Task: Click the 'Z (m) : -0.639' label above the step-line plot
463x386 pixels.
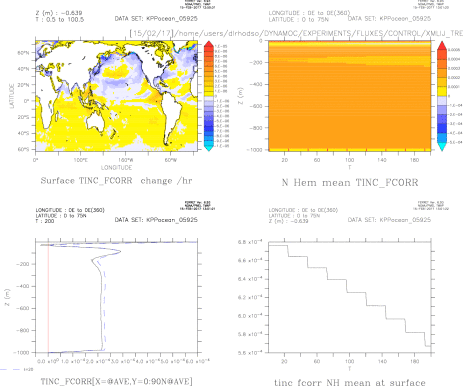Action: click(288, 221)
